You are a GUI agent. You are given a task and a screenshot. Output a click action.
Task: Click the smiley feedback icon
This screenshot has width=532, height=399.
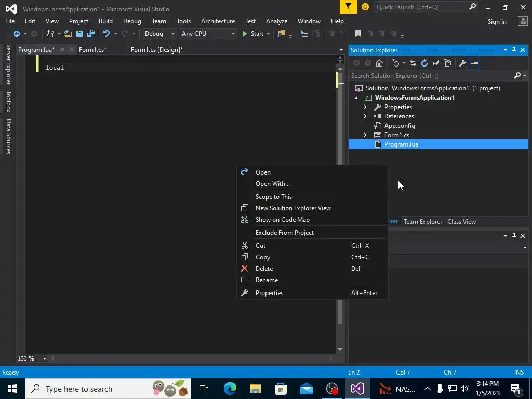[x=365, y=7]
